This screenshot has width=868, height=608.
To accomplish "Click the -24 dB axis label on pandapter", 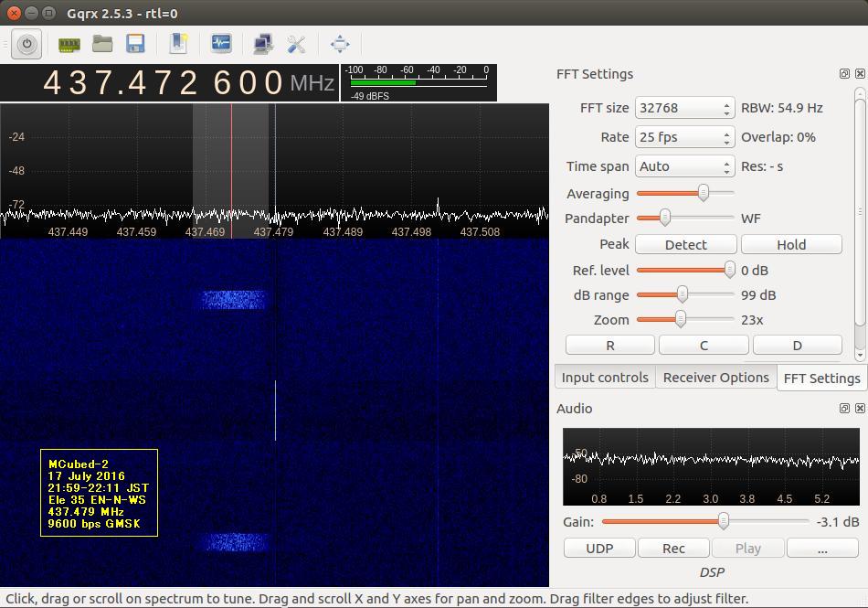I will (16, 137).
